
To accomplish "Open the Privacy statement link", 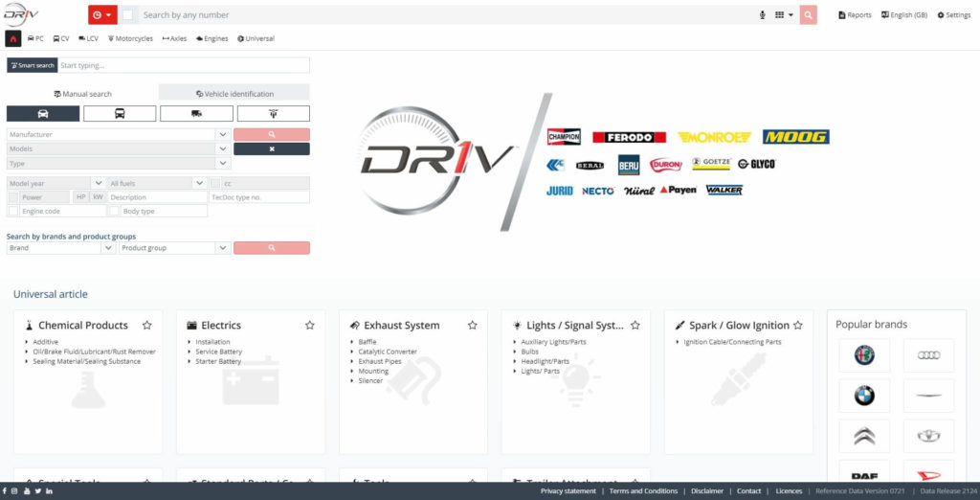I will (x=568, y=491).
